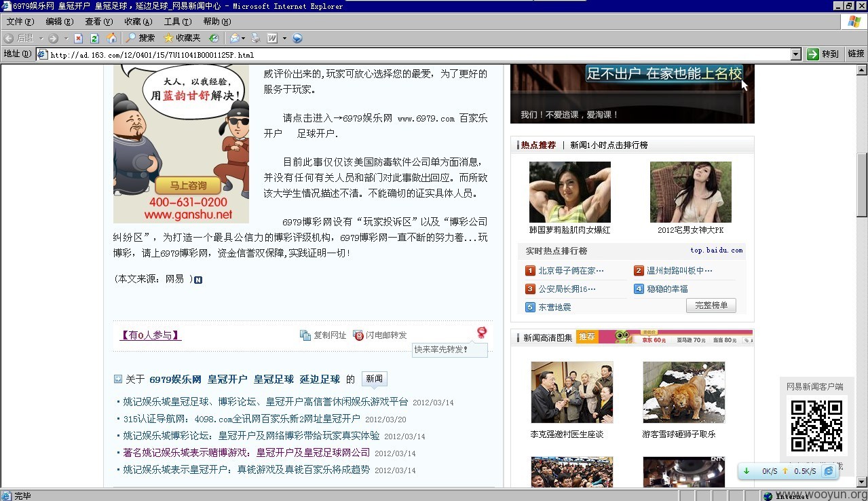Click the Windows flag logo in menu bar

coord(854,22)
